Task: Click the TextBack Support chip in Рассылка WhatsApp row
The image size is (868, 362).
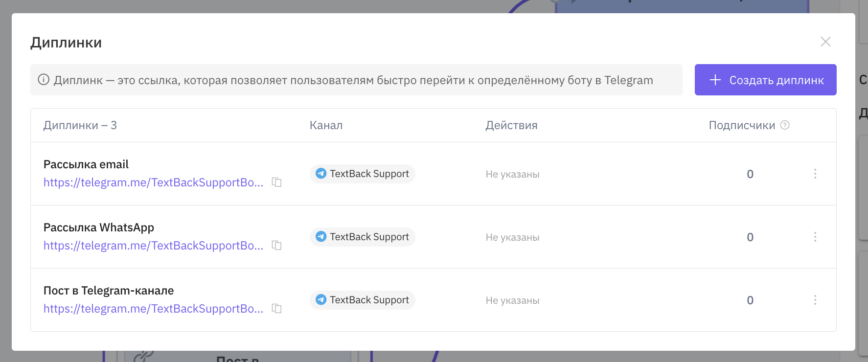Action: [x=363, y=237]
